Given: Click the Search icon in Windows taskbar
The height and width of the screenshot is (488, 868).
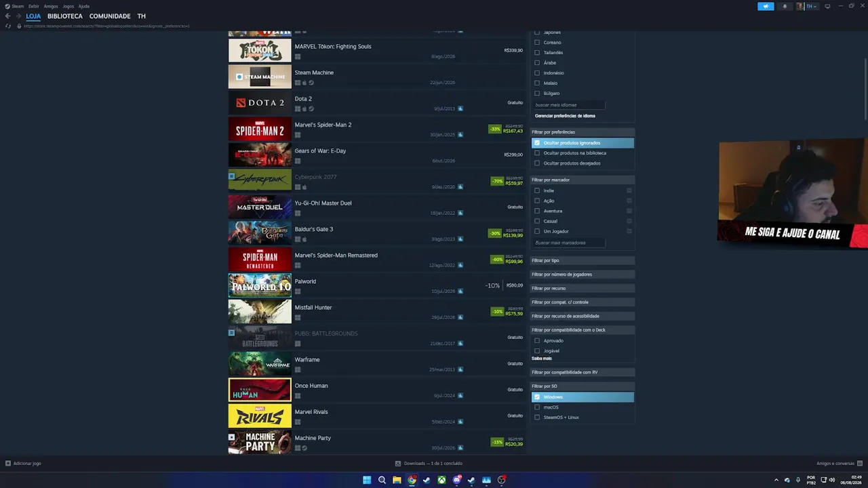Looking at the screenshot, I should 382,480.
